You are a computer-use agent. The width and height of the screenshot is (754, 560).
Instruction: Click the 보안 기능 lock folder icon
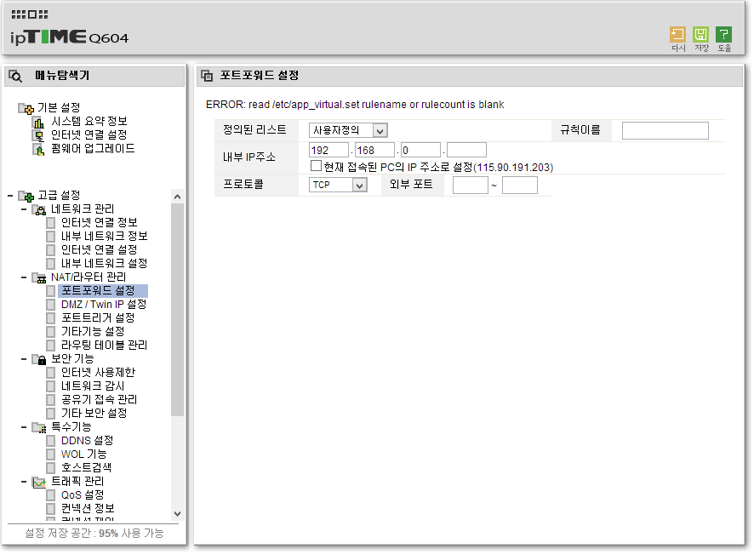[39, 359]
